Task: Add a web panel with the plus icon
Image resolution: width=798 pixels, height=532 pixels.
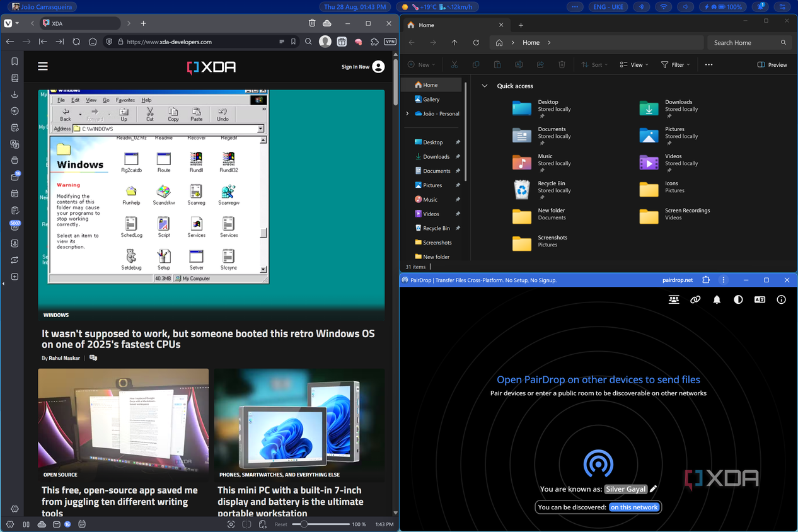Action: tap(14, 277)
